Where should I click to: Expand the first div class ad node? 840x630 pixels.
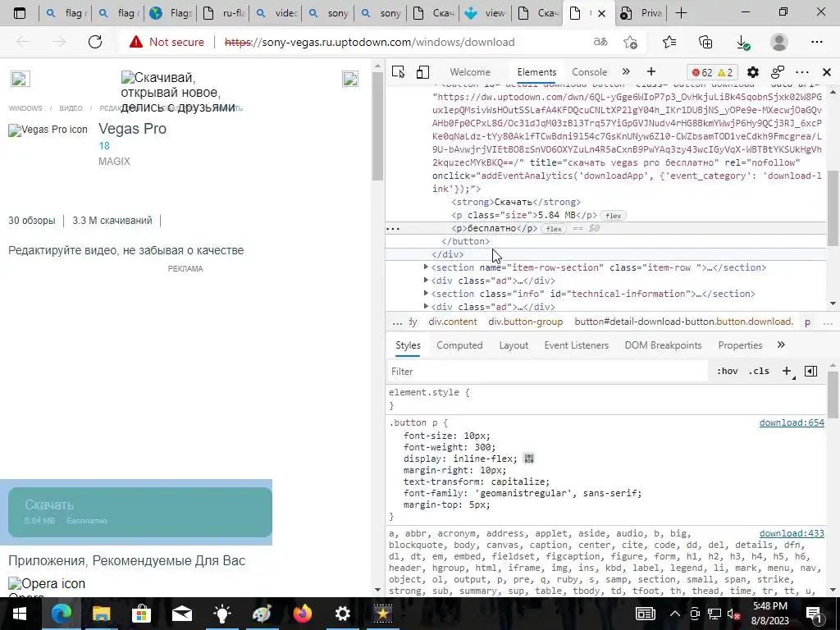[426, 280]
